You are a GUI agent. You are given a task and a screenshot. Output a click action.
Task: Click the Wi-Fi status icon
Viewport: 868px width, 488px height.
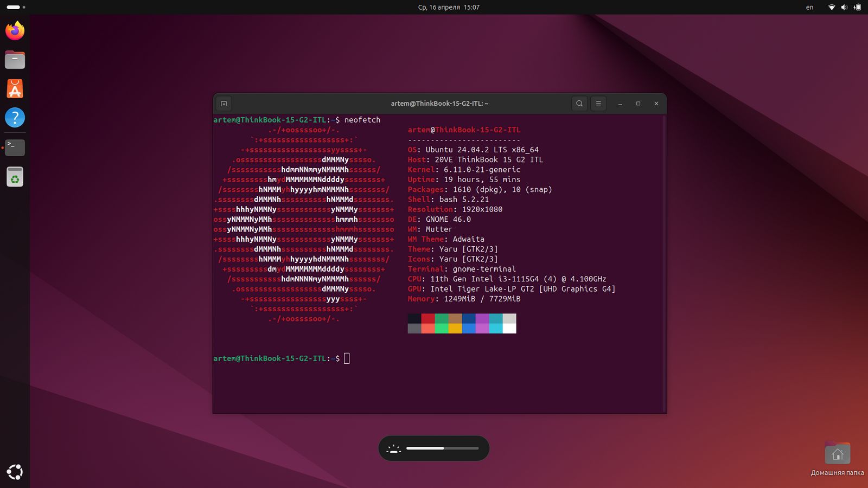coord(831,7)
